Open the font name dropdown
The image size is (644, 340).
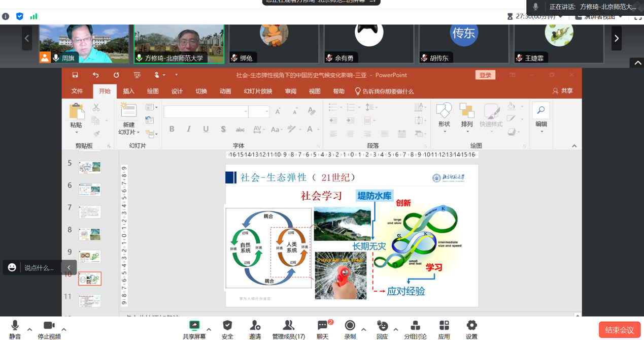246,111
